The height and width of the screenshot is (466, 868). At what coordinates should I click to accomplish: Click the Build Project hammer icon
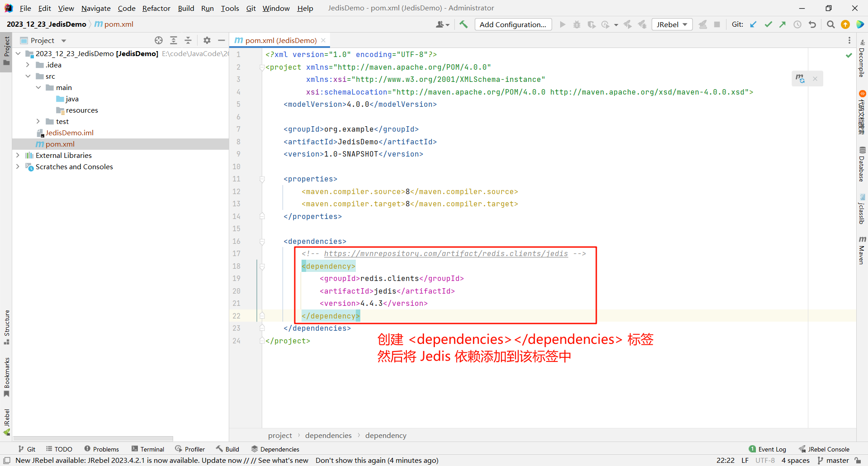pos(463,24)
